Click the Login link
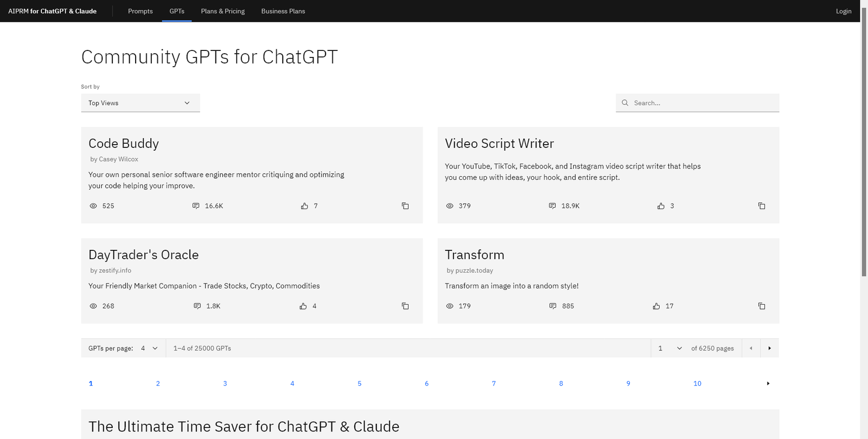This screenshot has height=439, width=868. coord(843,11)
